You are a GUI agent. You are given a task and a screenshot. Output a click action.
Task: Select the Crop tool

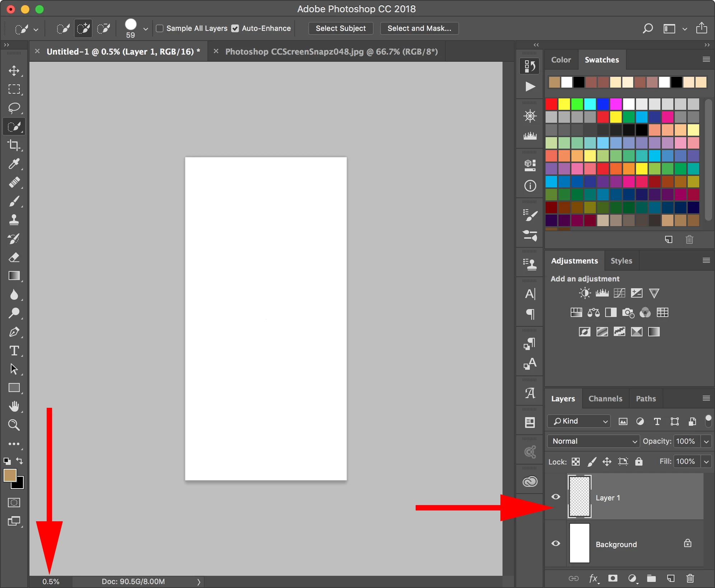click(14, 145)
